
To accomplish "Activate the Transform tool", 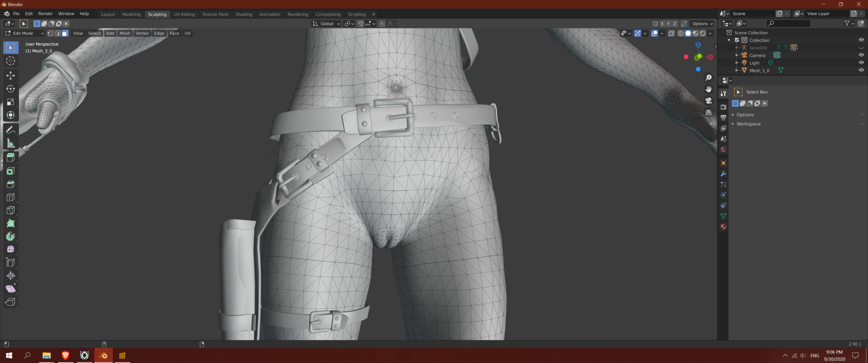I will click(x=10, y=115).
